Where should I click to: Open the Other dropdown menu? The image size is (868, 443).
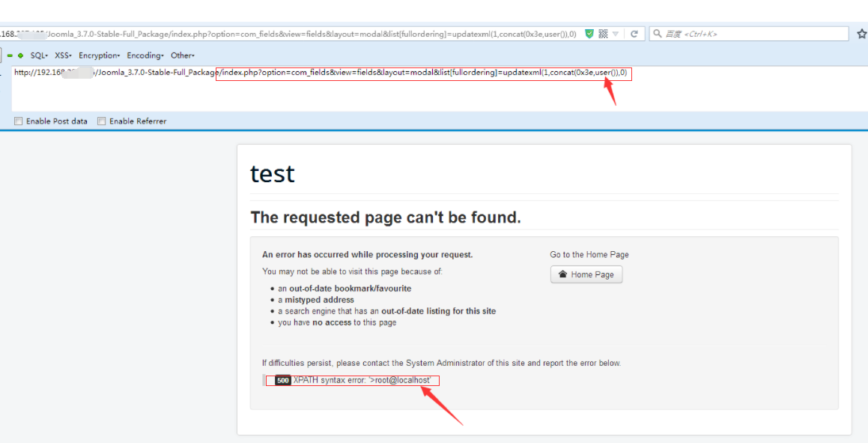click(182, 55)
